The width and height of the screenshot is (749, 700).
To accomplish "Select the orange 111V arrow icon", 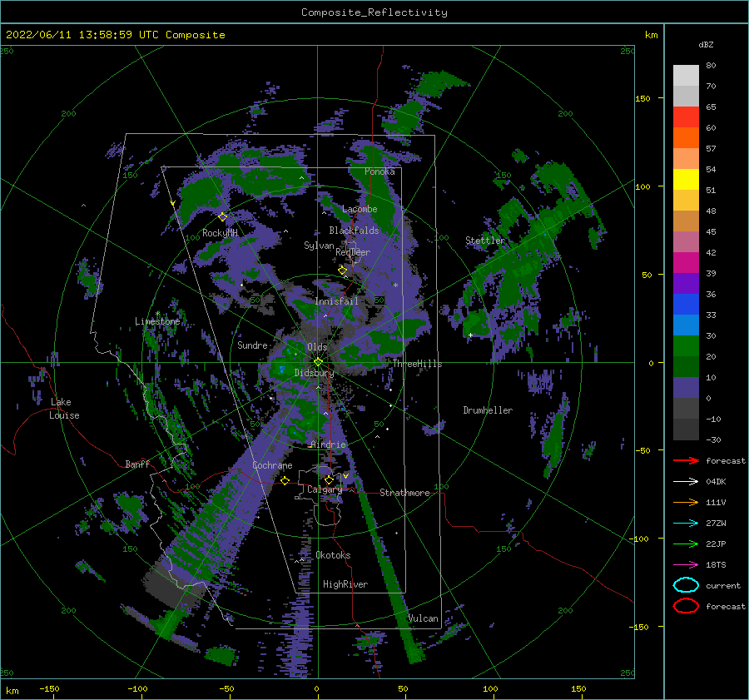I will coord(686,502).
